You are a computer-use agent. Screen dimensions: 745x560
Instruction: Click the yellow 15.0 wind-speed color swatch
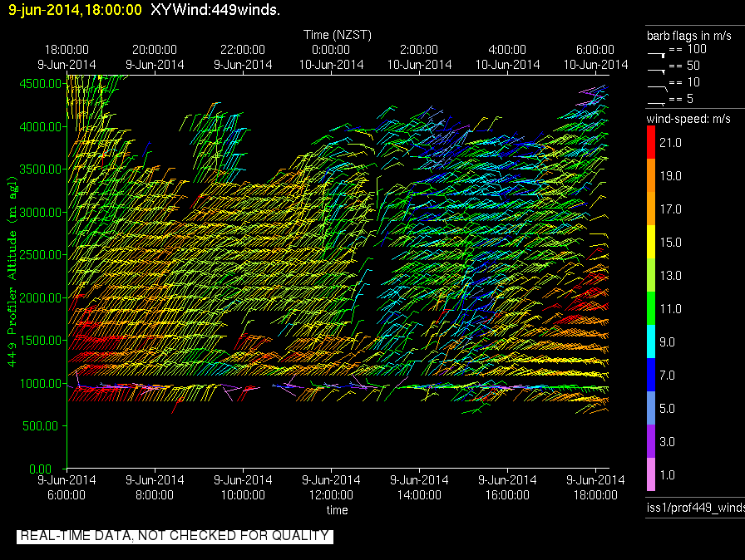(x=651, y=242)
